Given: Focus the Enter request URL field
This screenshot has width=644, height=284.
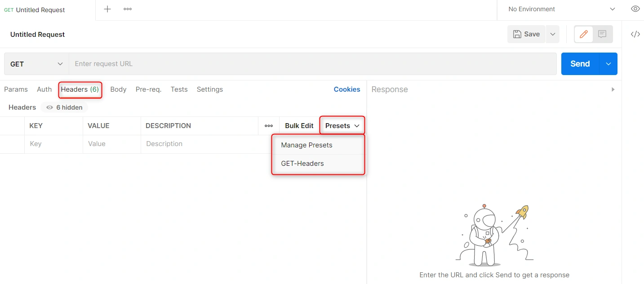Looking at the screenshot, I should tap(313, 64).
